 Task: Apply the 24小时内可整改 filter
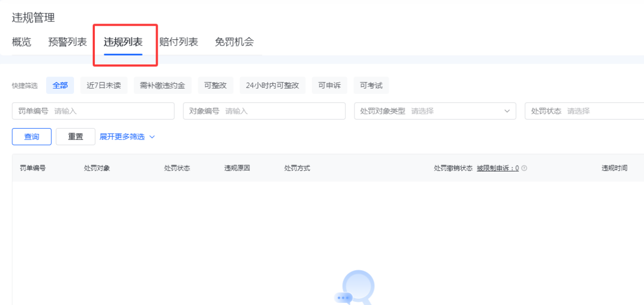[272, 85]
